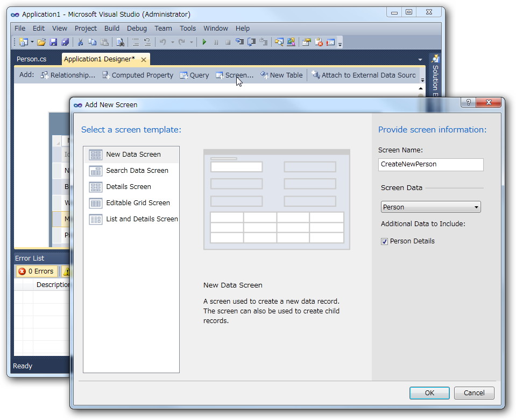Click New Table in the Add bar

click(281, 75)
